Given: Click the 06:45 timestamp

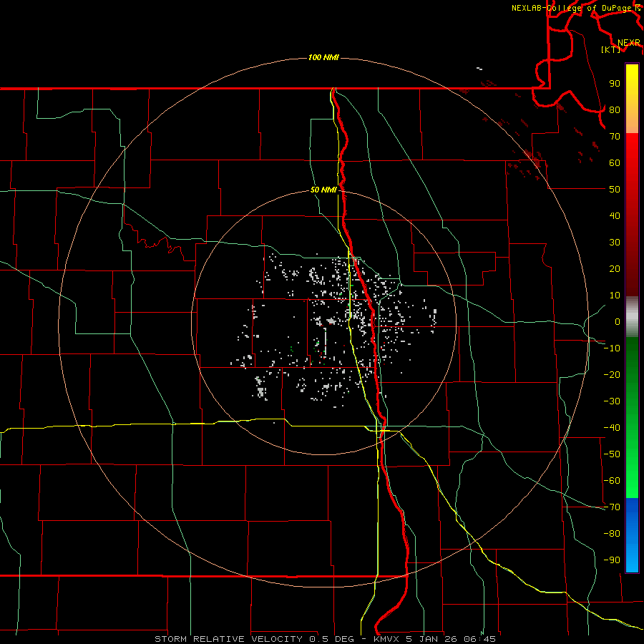Looking at the screenshot, I should 479,639.
